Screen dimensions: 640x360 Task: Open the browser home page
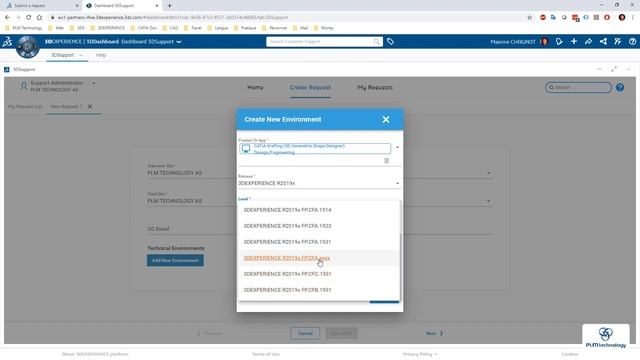pyautogui.click(x=39, y=18)
